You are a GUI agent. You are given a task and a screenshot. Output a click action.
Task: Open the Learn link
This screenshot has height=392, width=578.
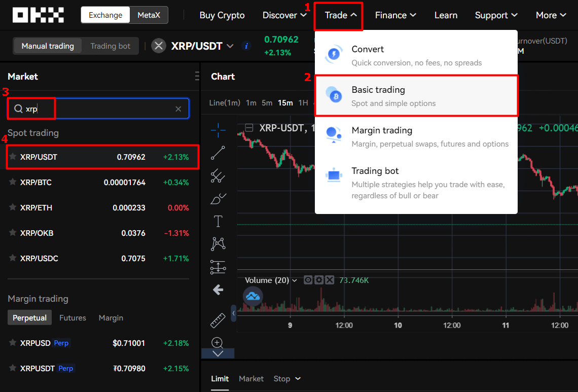(446, 15)
